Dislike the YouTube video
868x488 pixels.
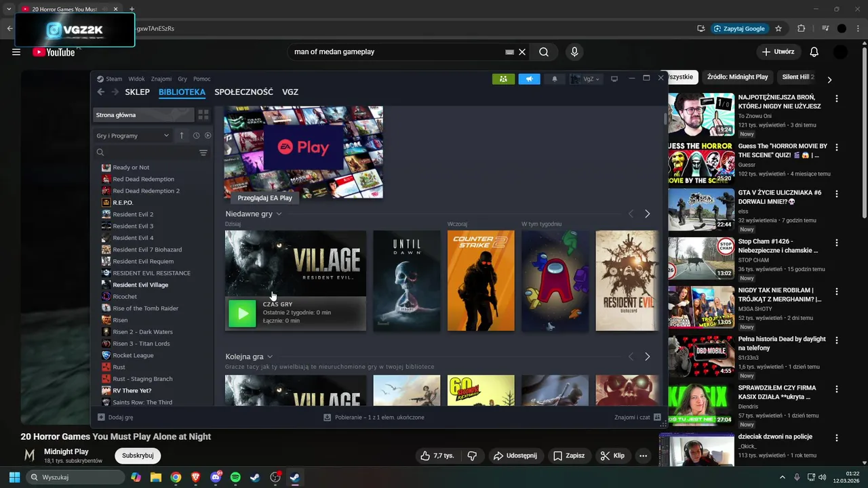[472, 455]
